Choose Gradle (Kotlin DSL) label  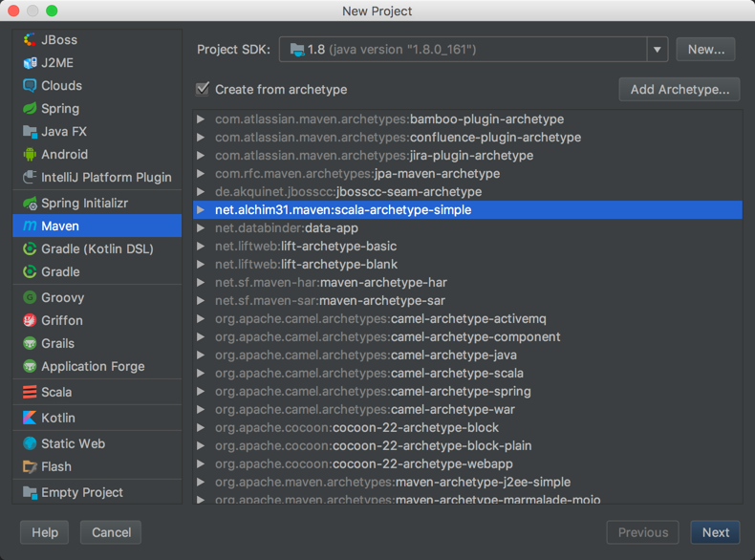tap(97, 249)
